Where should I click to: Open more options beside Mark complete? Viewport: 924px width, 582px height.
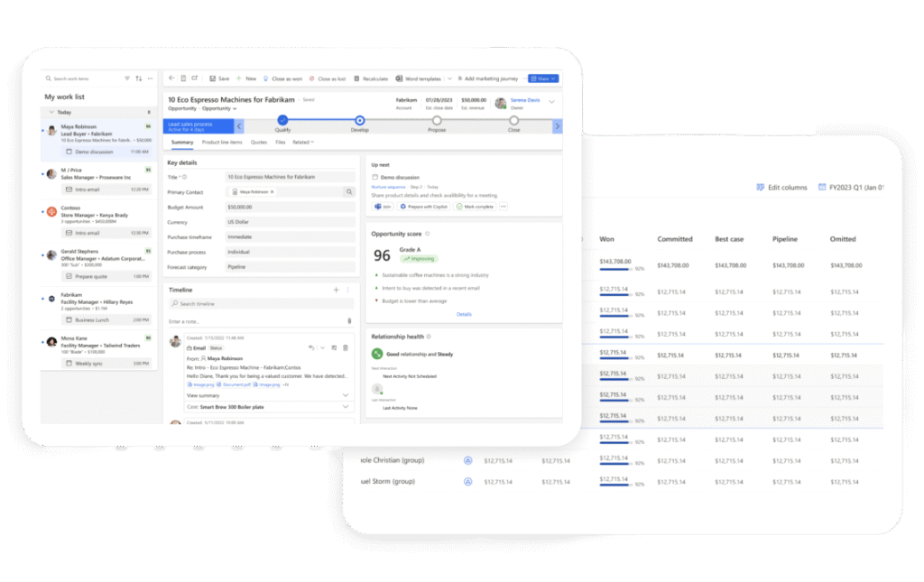[504, 207]
